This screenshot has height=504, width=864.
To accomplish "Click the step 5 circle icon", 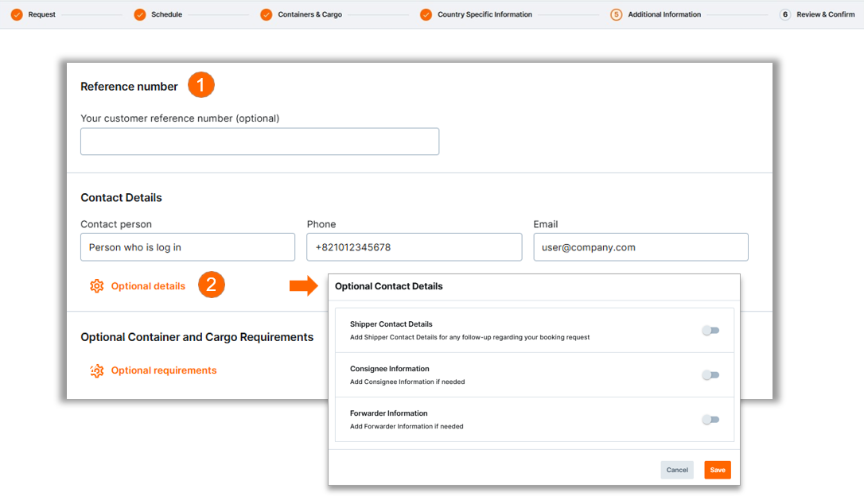I will 616,14.
